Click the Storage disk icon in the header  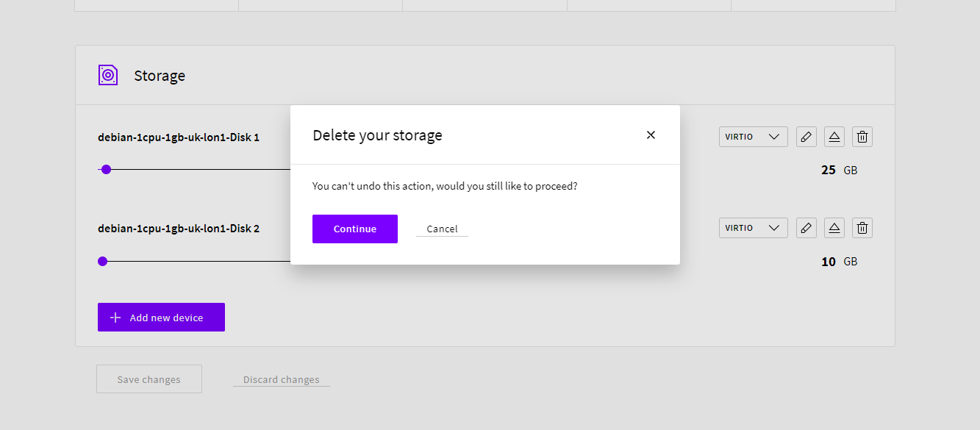108,75
